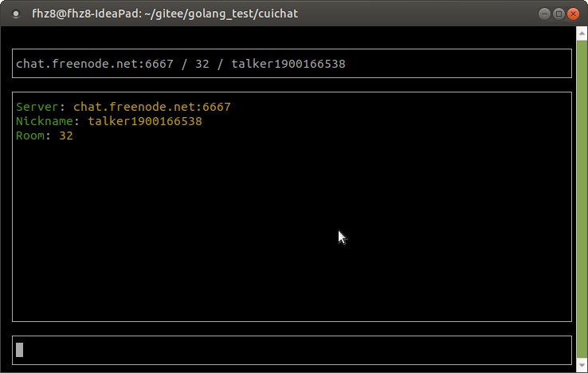588x373 pixels.
Task: Click the scrollbar up arrow
Action: (x=582, y=33)
